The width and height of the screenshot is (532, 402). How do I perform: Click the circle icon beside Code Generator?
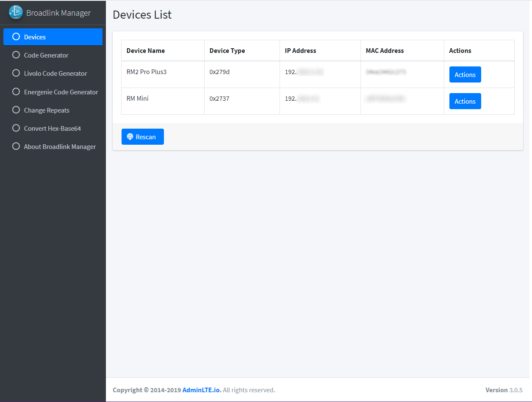pyautogui.click(x=16, y=55)
